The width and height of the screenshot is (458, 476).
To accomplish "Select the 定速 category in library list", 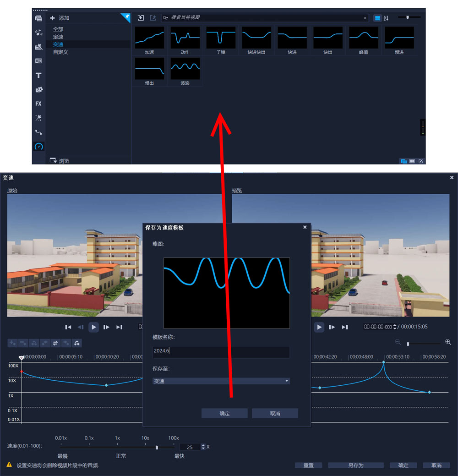I will point(58,37).
